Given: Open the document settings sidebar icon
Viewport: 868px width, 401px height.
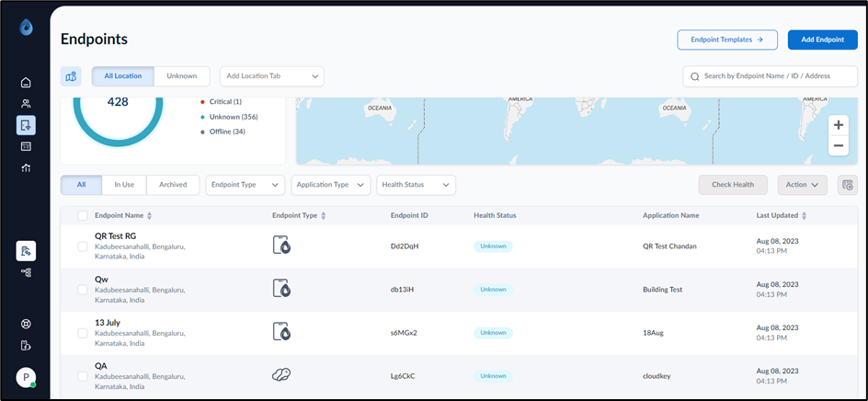Looking at the screenshot, I should click(x=26, y=251).
